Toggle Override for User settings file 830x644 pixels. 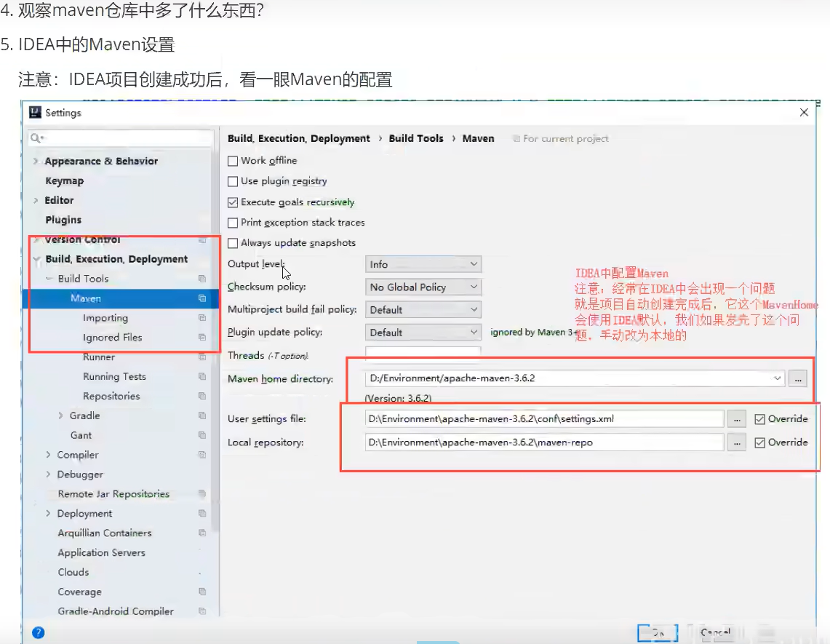click(x=759, y=419)
